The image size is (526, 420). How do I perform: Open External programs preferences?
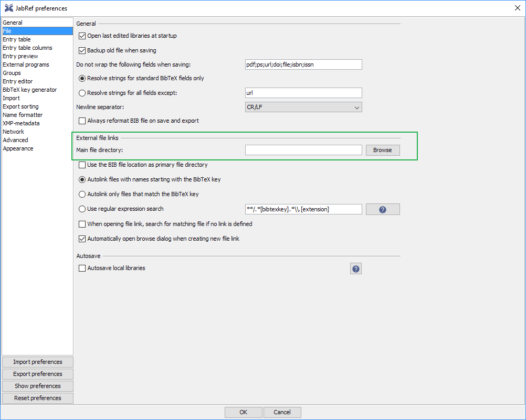pyautogui.click(x=37, y=64)
